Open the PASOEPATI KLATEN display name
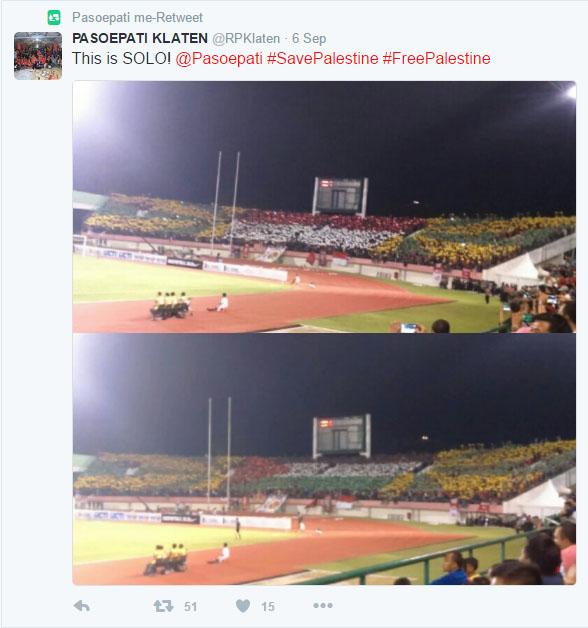The width and height of the screenshot is (588, 628). click(140, 38)
